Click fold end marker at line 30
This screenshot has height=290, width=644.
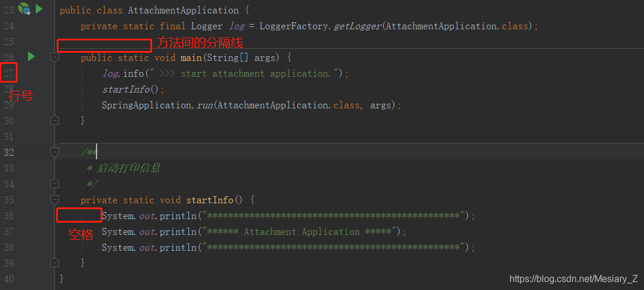[54, 121]
